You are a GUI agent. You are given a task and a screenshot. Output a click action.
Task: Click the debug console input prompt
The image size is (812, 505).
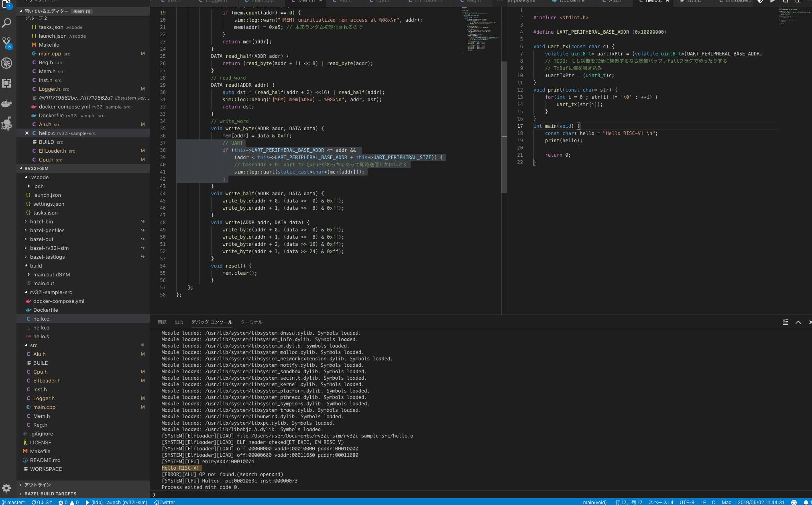481,495
